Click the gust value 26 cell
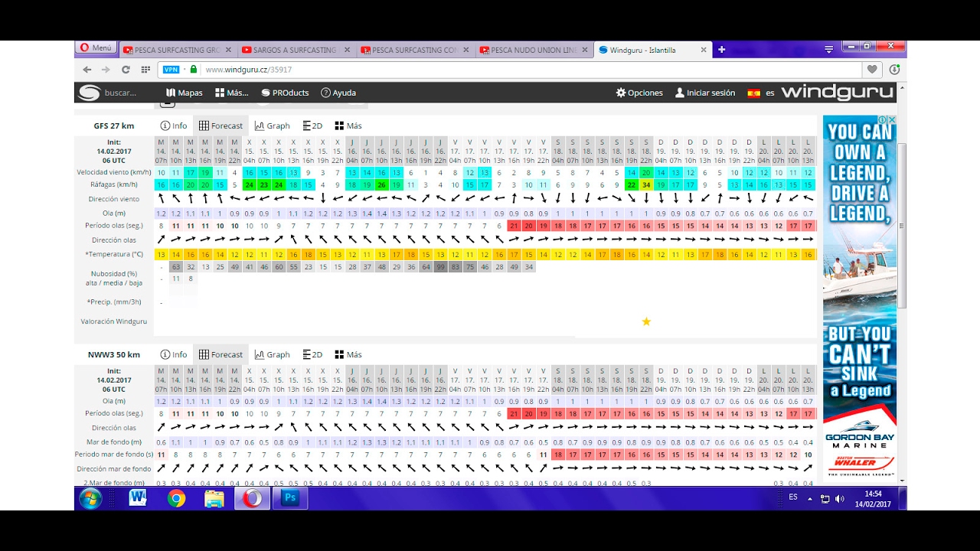 (x=381, y=184)
